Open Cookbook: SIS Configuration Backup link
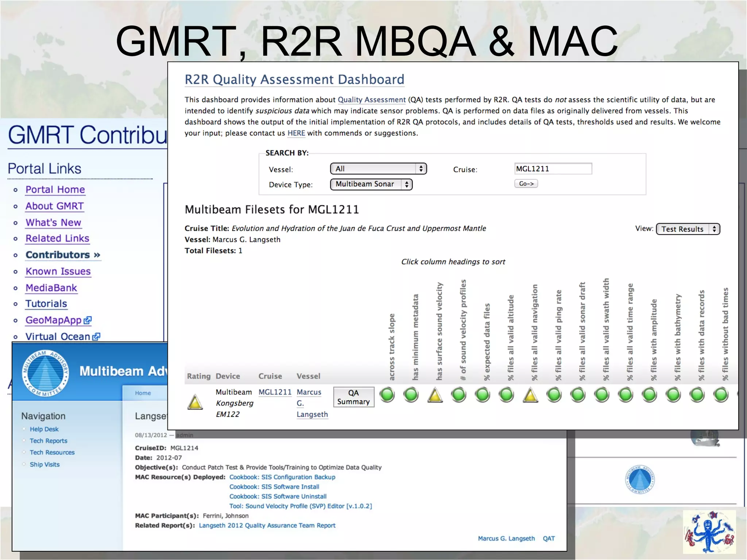The image size is (747, 560). click(x=282, y=477)
